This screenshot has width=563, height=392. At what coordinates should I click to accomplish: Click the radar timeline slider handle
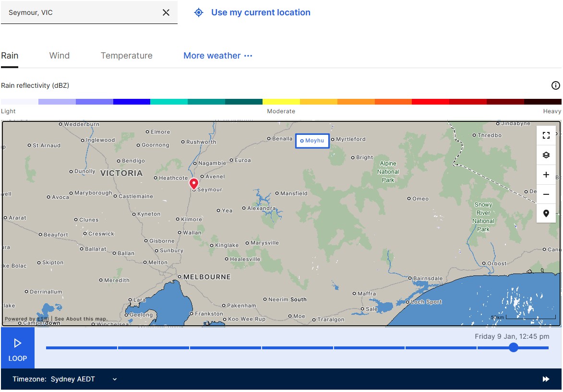pos(514,347)
